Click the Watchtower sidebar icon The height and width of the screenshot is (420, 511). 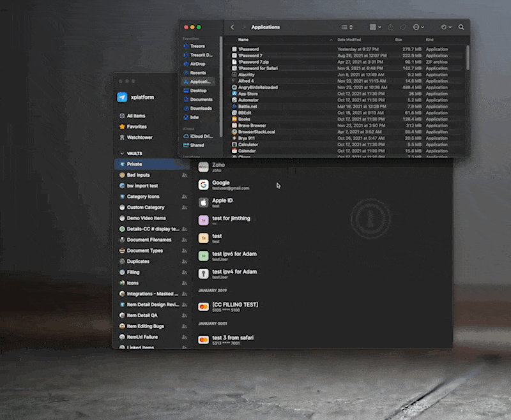point(122,137)
